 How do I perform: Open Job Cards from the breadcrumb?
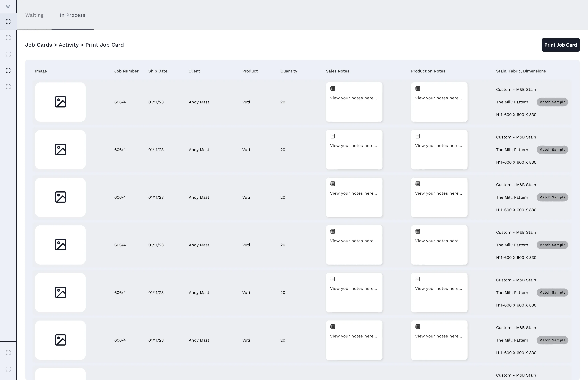(x=38, y=45)
